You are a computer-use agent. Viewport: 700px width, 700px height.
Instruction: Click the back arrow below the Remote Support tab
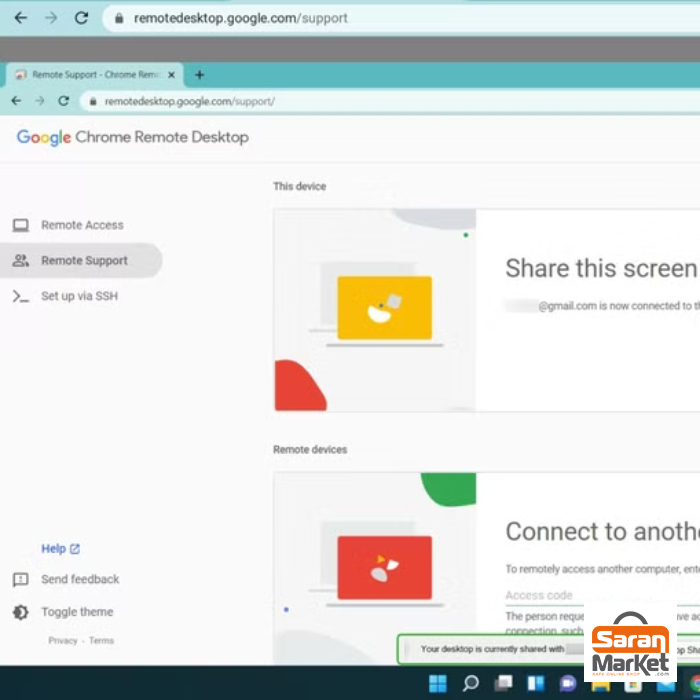[x=16, y=101]
